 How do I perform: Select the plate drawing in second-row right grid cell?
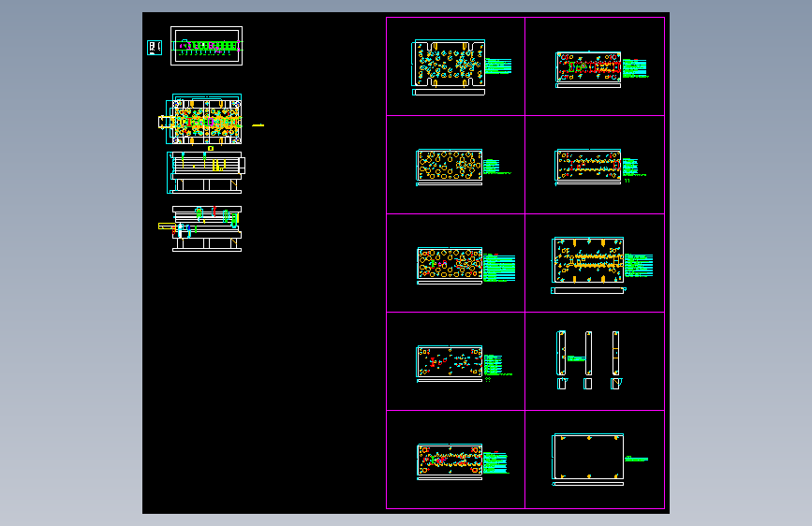[x=588, y=167]
